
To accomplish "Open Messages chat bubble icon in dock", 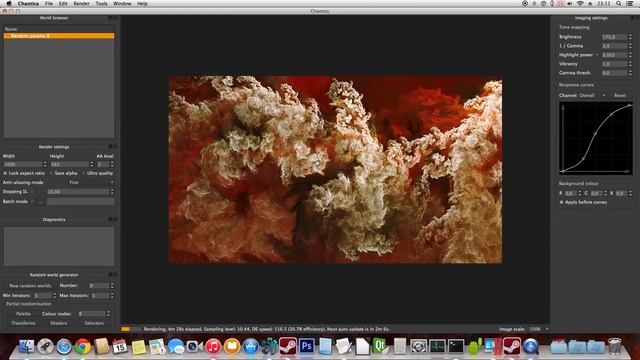I will [176, 347].
